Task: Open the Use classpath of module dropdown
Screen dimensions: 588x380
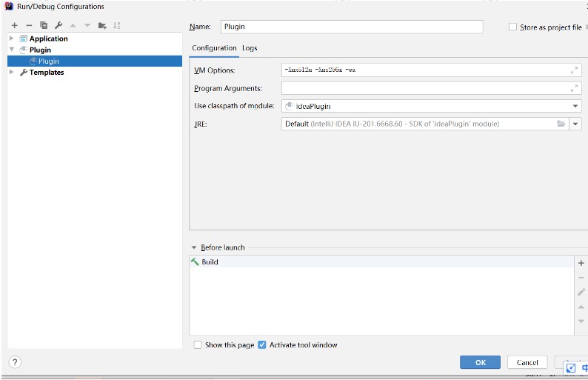Action: 575,106
